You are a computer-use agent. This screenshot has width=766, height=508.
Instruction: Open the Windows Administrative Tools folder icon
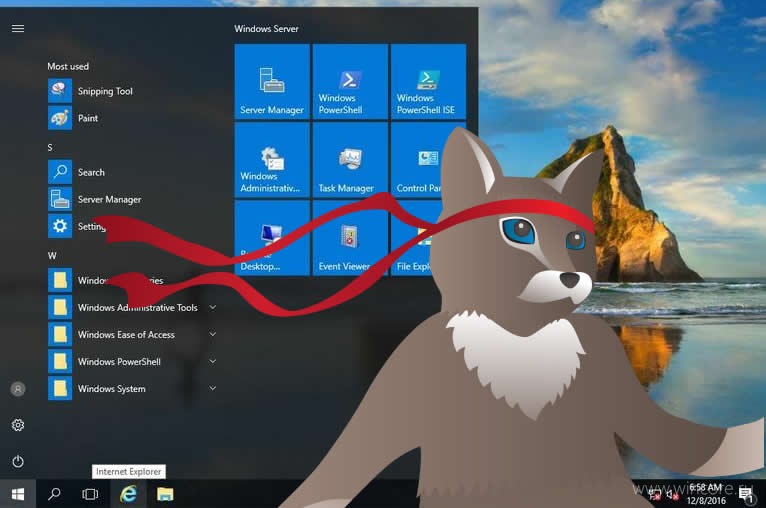[x=60, y=308]
